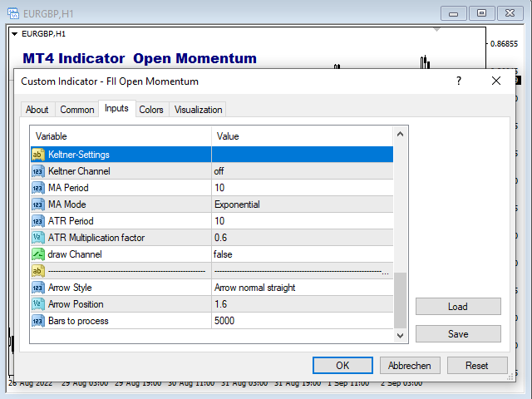Click the separator row string icon
This screenshot has height=399, width=532.
38,271
